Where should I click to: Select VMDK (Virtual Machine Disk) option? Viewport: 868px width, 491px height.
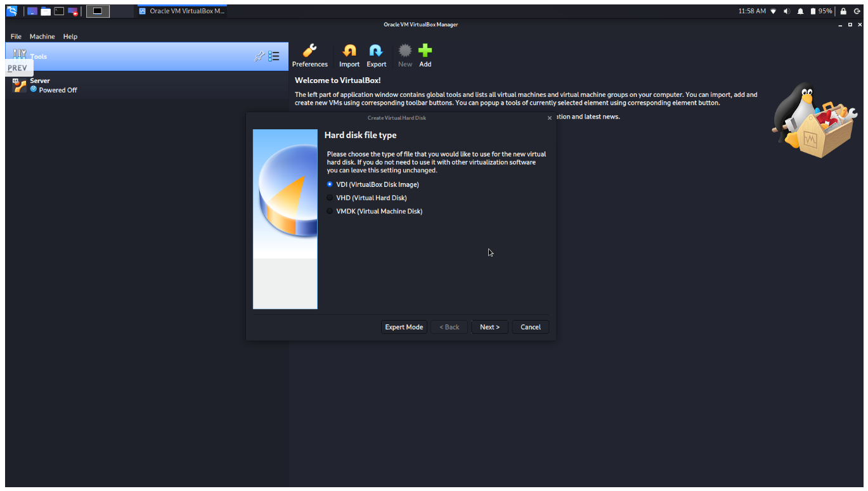pos(374,211)
